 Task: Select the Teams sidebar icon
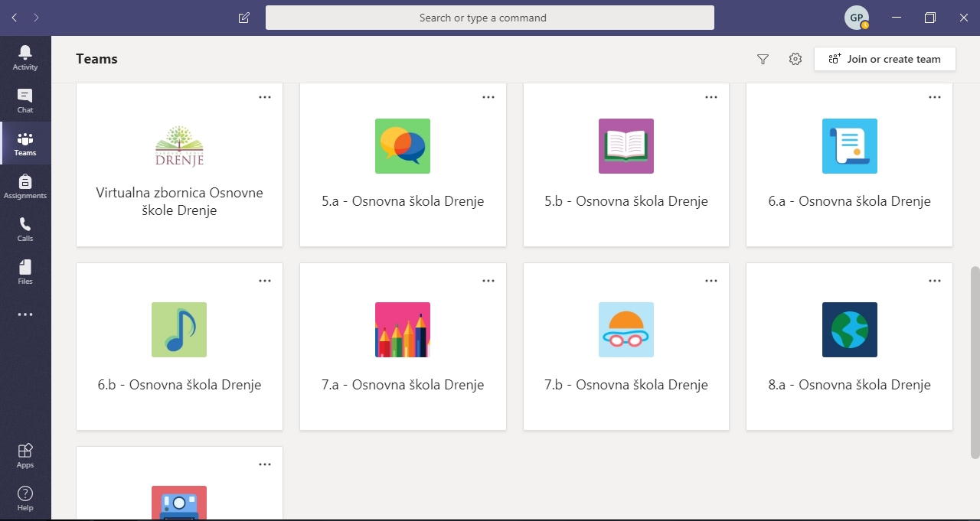point(25,143)
